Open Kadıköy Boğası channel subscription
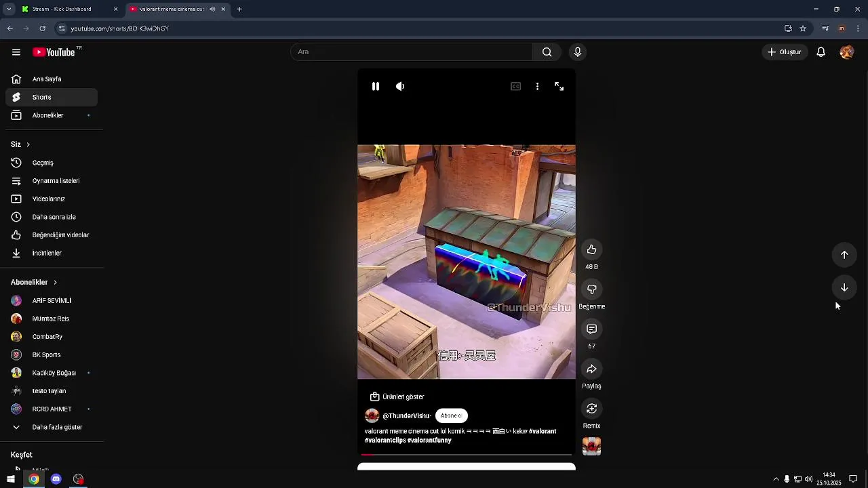The height and width of the screenshot is (488, 868). coord(52,373)
